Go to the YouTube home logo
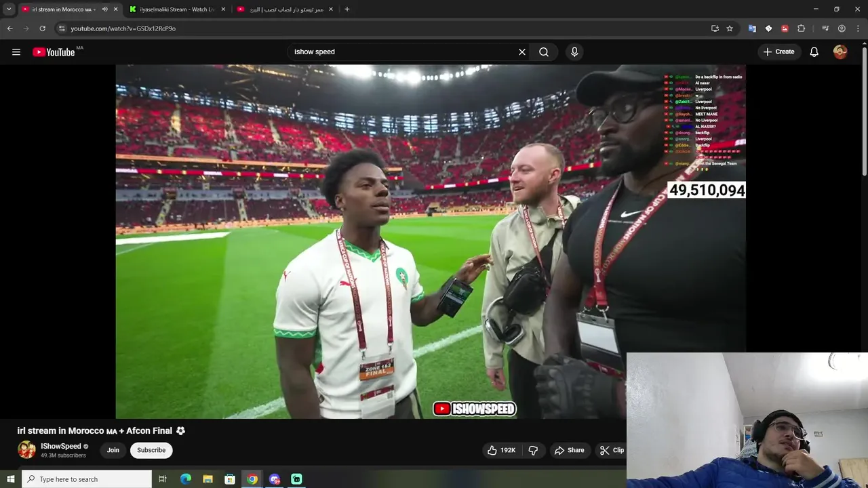 [54, 52]
